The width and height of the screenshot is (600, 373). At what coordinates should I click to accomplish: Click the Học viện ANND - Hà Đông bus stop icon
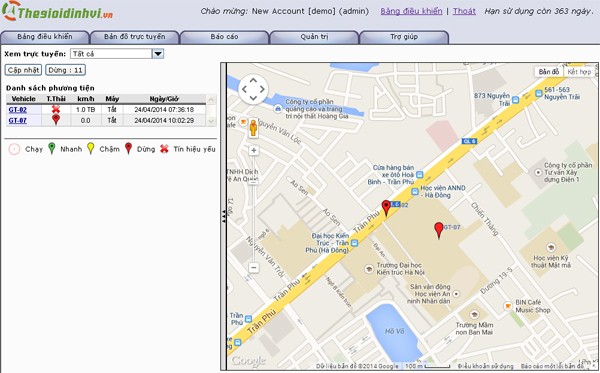tap(415, 192)
